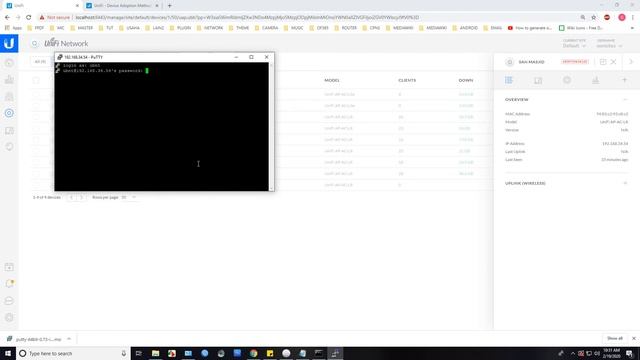Open device Clients tab icon in property panel
The height and width of the screenshot is (360, 640).
click(x=538, y=80)
